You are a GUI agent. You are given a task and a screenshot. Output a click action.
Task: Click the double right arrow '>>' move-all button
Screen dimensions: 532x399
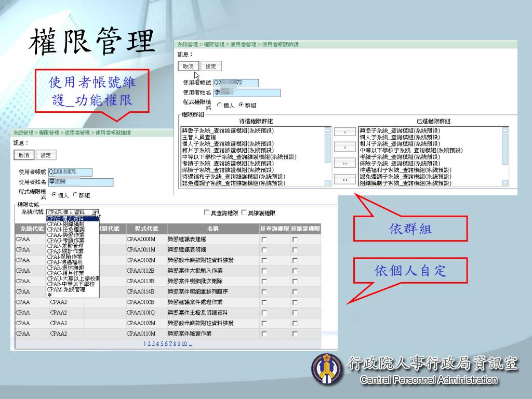click(345, 163)
